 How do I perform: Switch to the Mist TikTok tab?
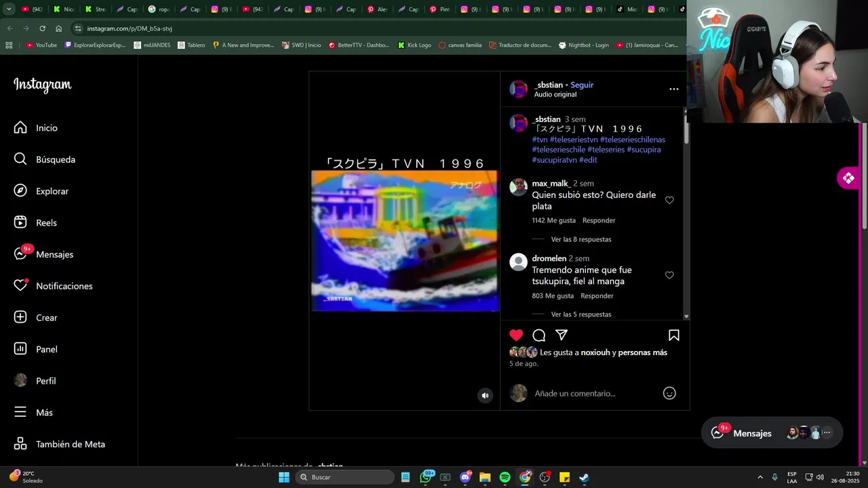pos(627,9)
